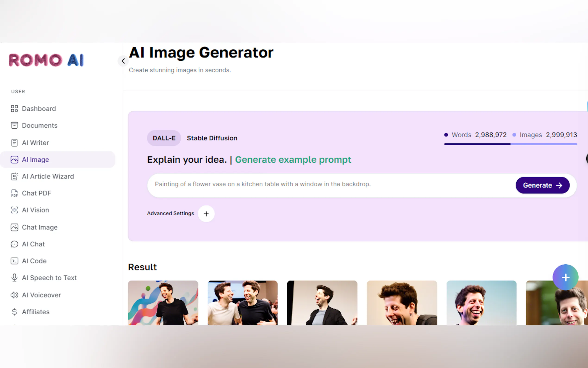Screen dimensions: 588x368
Task: Open Documents via archive box icon
Action: [x=14, y=125]
